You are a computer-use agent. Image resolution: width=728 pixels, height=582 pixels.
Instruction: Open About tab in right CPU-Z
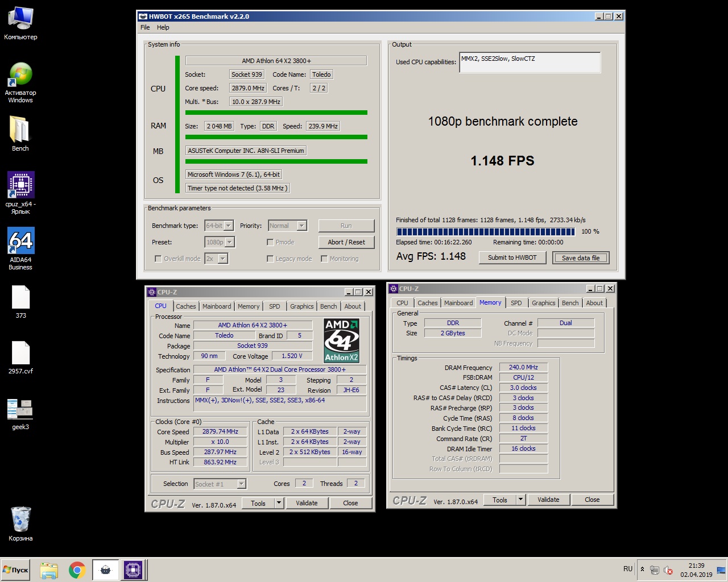594,303
